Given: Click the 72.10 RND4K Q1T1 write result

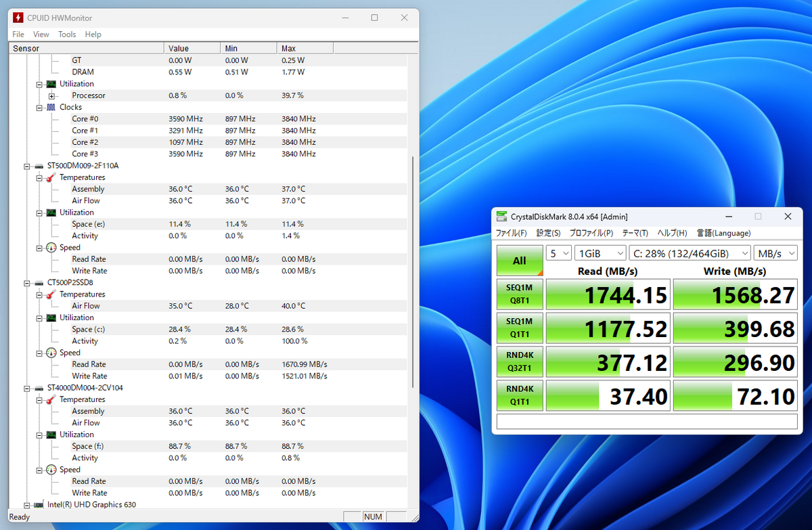Looking at the screenshot, I should pyautogui.click(x=735, y=396).
